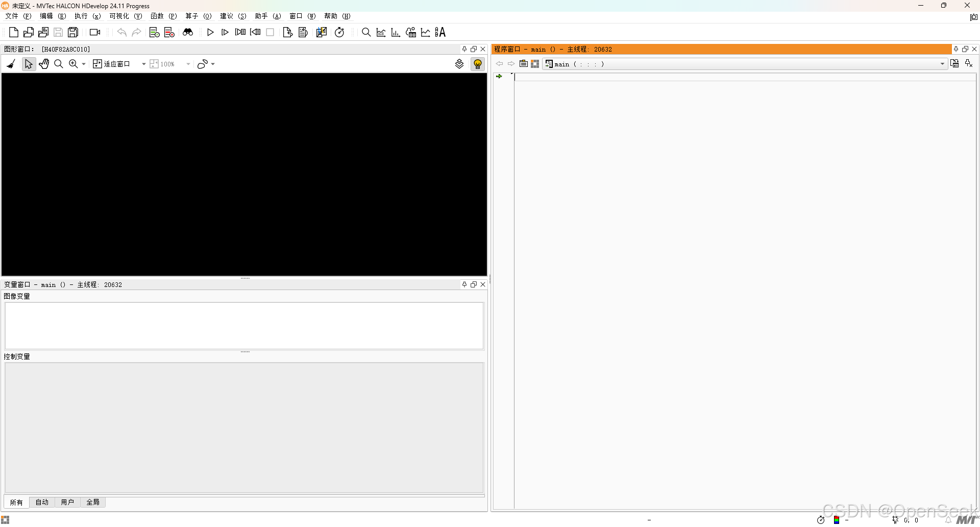Click inside the program editor code area
This screenshot has height=527, width=980.
pyautogui.click(x=715, y=204)
